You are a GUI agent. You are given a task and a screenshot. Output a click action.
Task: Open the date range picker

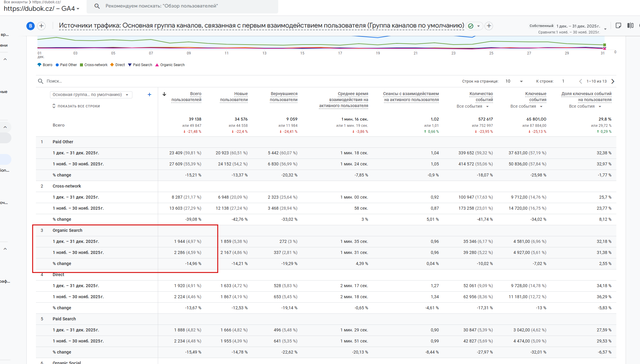tap(578, 26)
